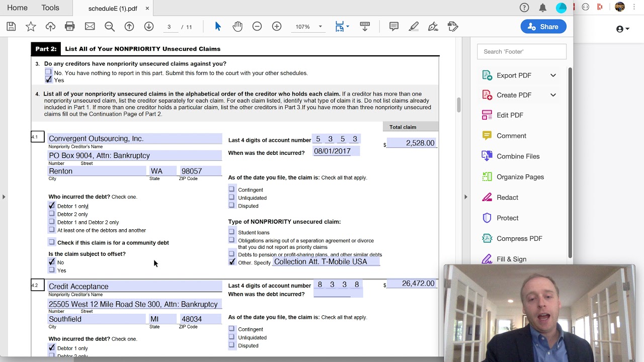Screen dimensions: 644x362
Task: Check the 'Student loans' checkbox
Action: [231, 232]
